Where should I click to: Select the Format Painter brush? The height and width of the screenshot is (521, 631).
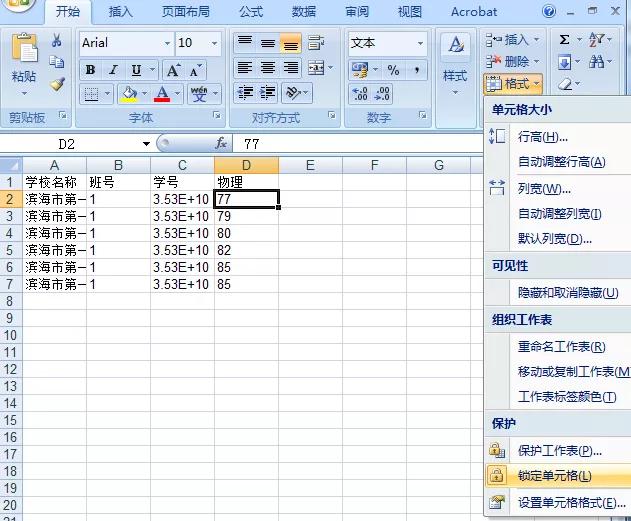click(x=58, y=83)
